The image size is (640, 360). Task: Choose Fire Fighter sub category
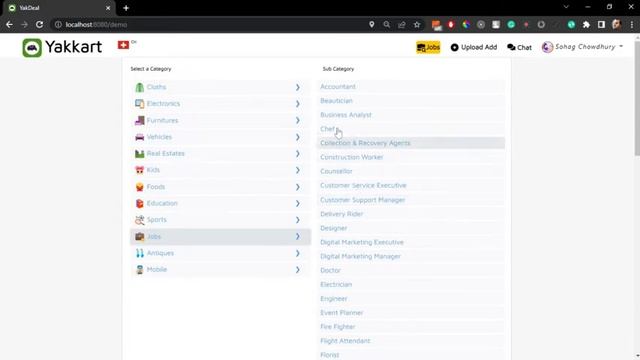click(411, 327)
